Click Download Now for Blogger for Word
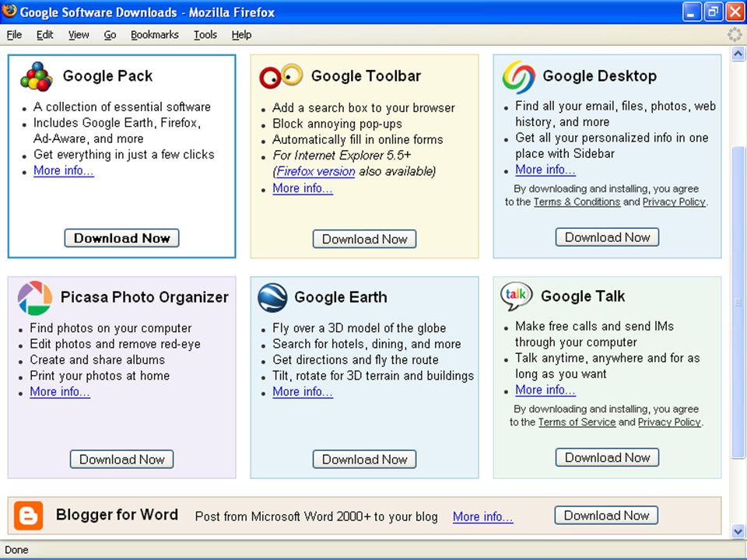This screenshot has width=747, height=560. pyautogui.click(x=606, y=515)
